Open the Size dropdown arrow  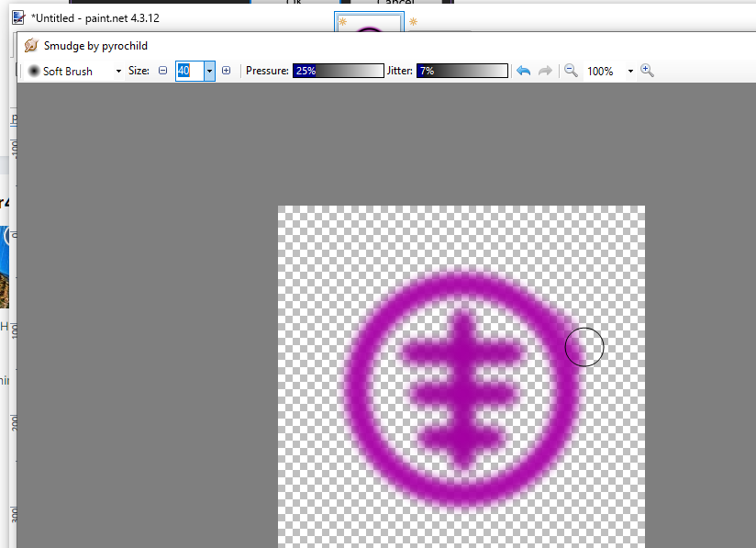209,71
